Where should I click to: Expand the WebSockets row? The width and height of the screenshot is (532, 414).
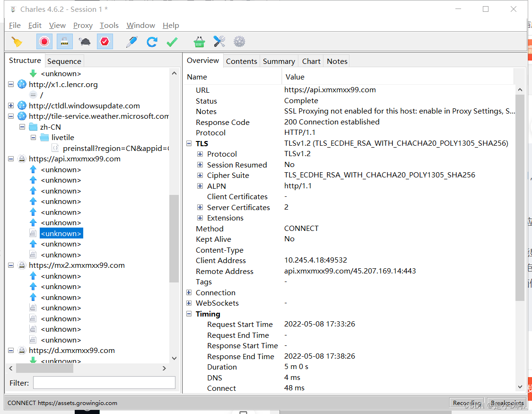189,303
